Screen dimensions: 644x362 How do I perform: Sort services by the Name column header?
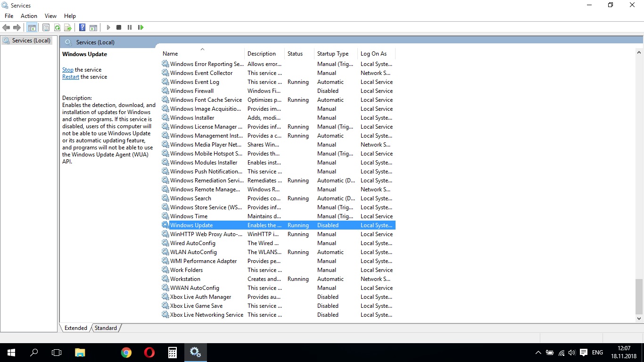pos(202,54)
